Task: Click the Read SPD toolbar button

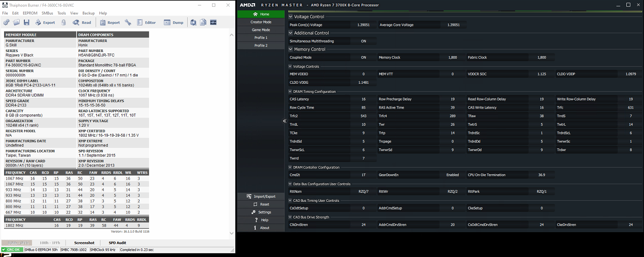Action: click(x=82, y=22)
